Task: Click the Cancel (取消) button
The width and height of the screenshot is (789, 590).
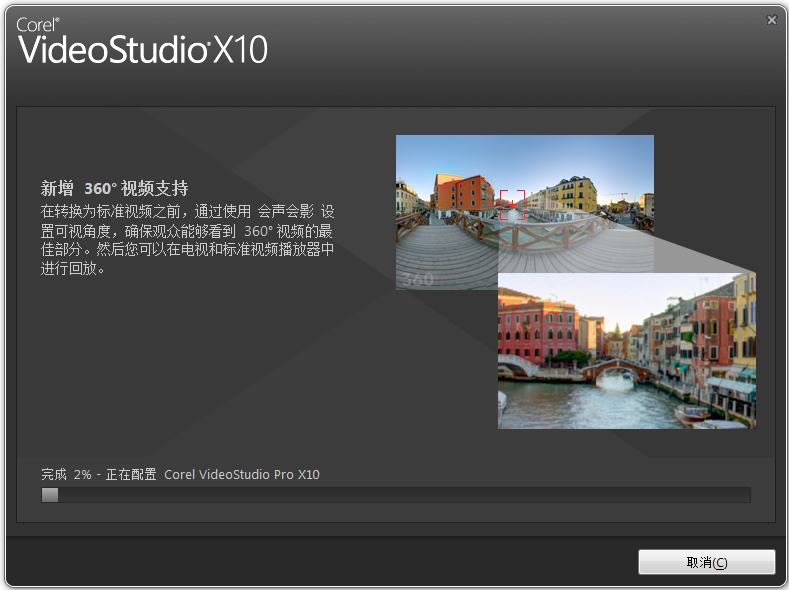Action: coord(706,562)
